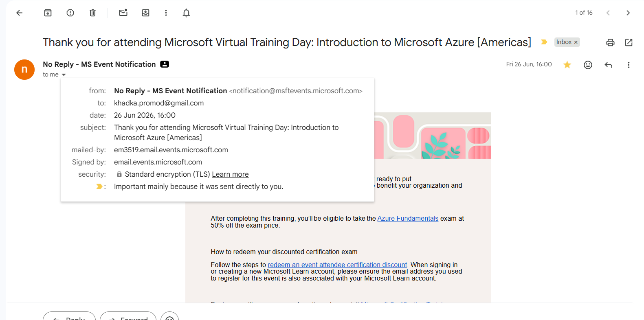
Task: Click Learn more about encryption
Action: pyautogui.click(x=230, y=174)
